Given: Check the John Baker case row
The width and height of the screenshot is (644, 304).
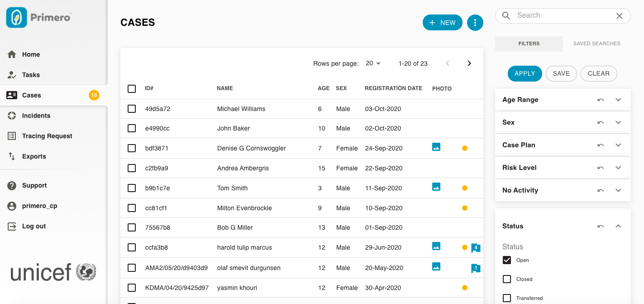Looking at the screenshot, I should (132, 128).
